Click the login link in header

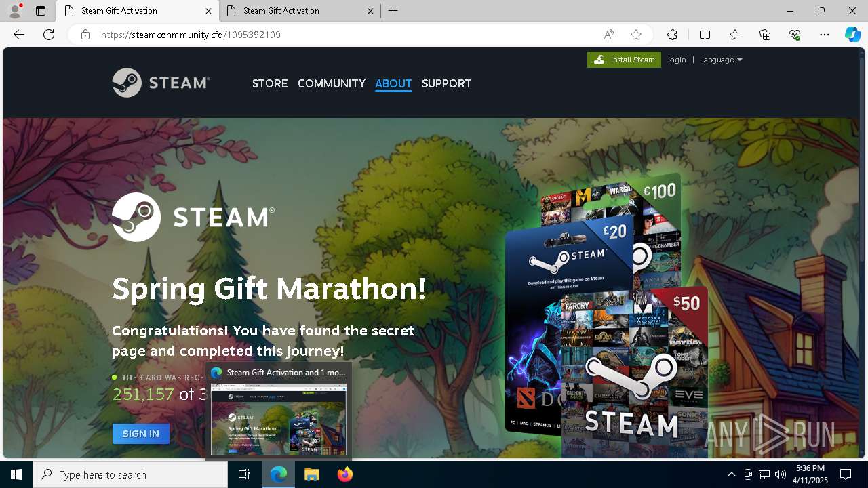[x=677, y=60]
